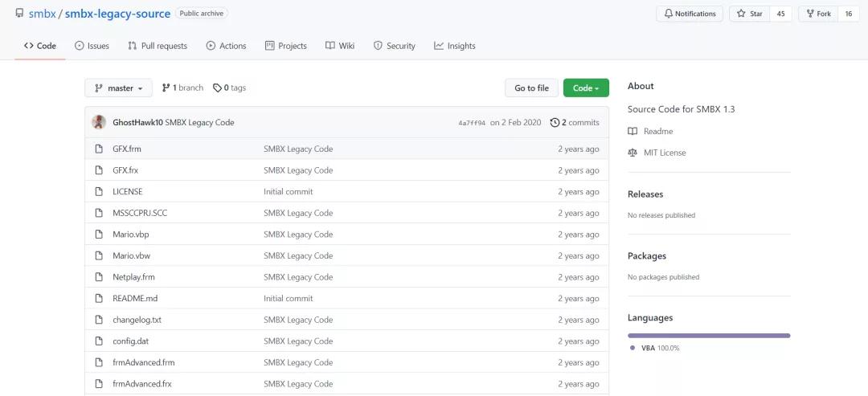Click the VBA language bar
This screenshot has width=868, height=396.
click(709, 336)
